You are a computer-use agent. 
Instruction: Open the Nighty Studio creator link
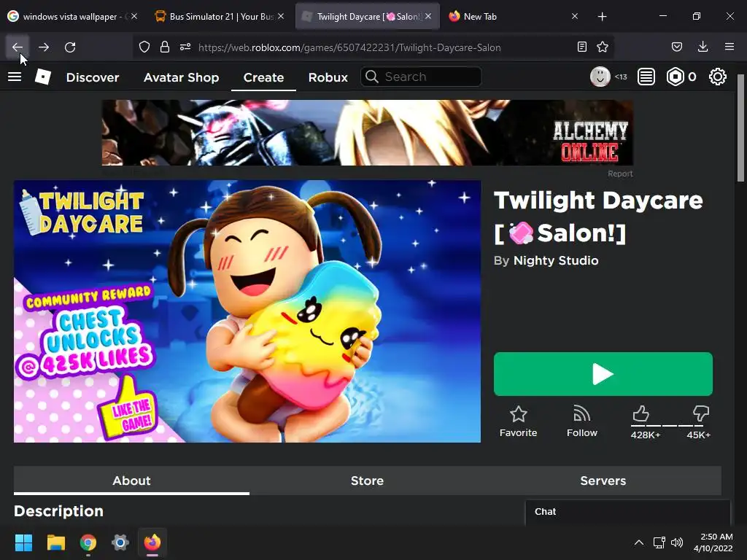point(556,260)
